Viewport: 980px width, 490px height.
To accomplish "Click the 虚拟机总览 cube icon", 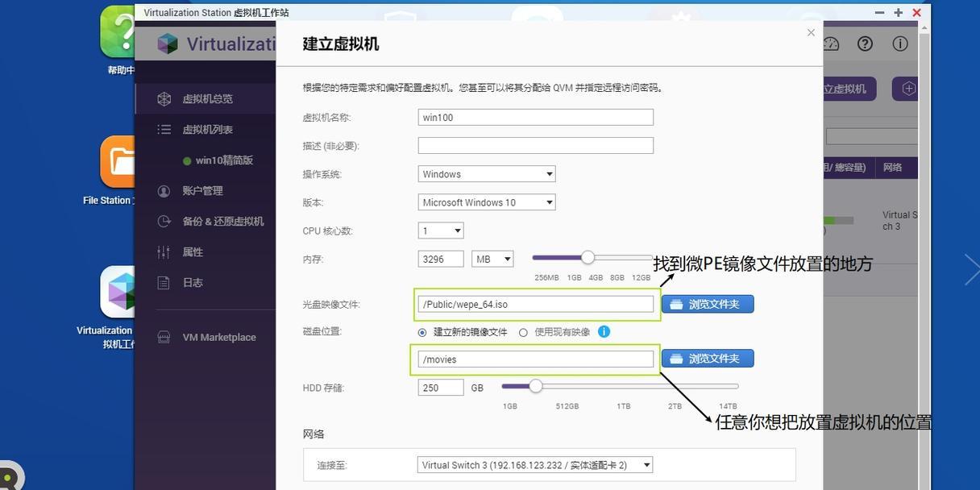I will [164, 98].
